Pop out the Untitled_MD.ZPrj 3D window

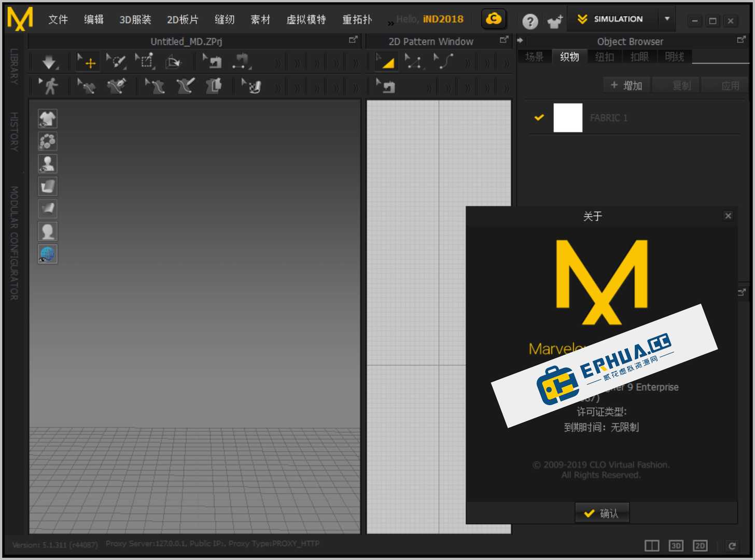(353, 39)
